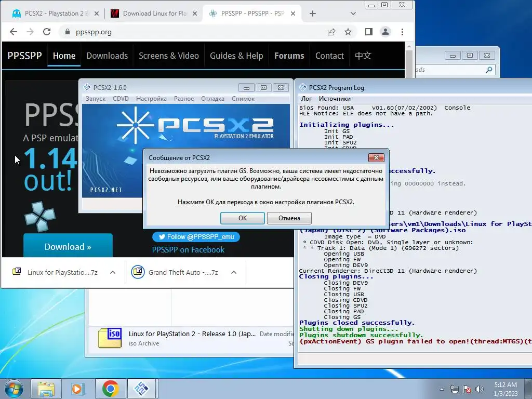The height and width of the screenshot is (399, 532).
Task: Close the Сообщение от PCSX2 dialog
Action: (376, 157)
